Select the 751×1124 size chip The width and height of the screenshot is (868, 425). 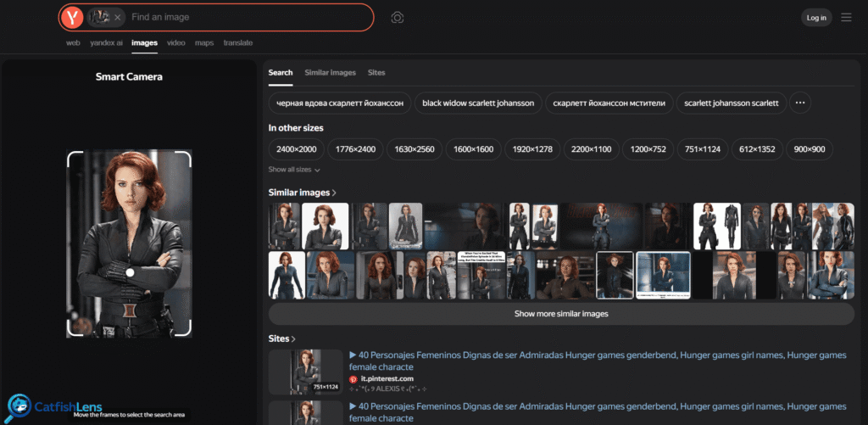point(703,149)
